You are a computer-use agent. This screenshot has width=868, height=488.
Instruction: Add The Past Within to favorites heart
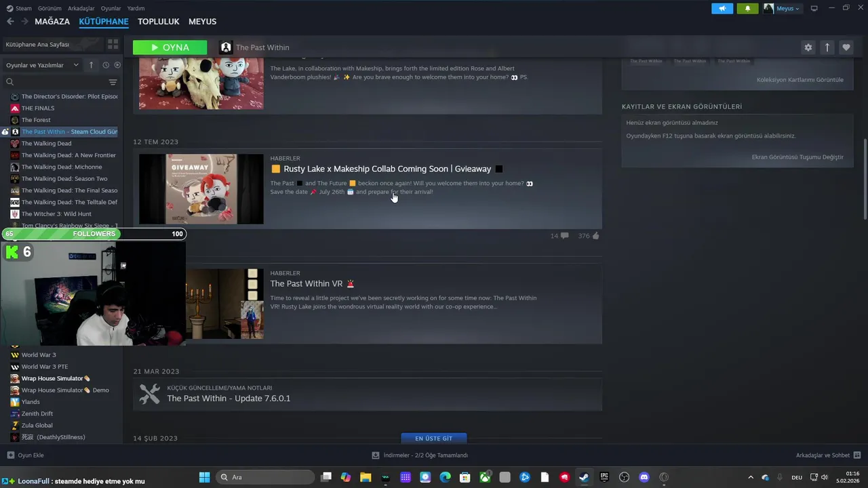[846, 47]
